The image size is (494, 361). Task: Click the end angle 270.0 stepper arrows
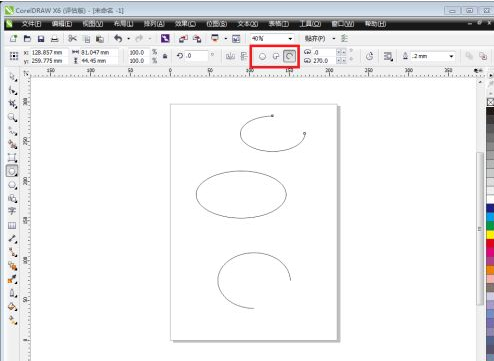(x=341, y=61)
